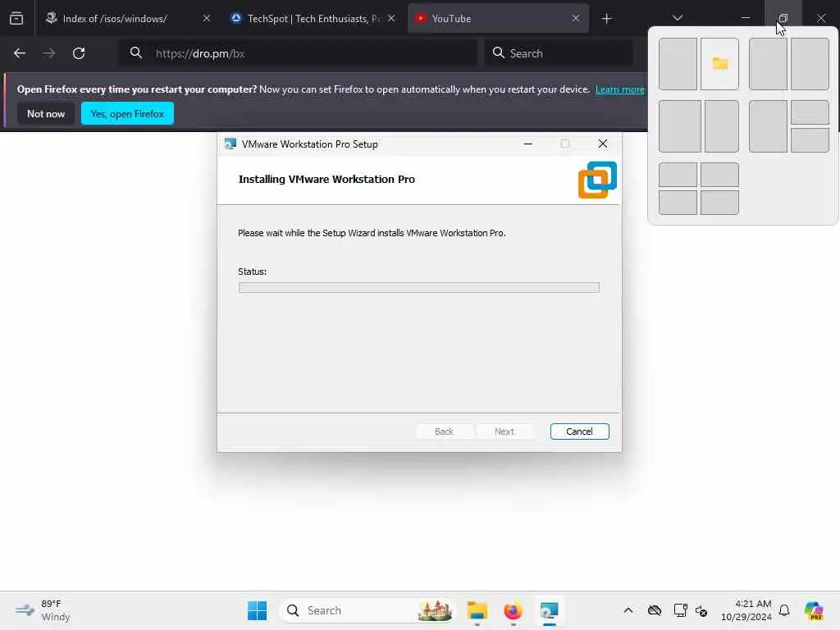Snap to bottom-left quadrant of four-grid layout
The image size is (840, 630).
(678, 203)
